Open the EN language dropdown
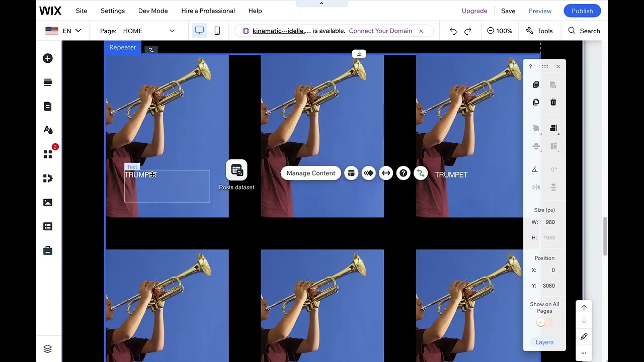Viewport: 644px width, 362px height. [x=63, y=31]
